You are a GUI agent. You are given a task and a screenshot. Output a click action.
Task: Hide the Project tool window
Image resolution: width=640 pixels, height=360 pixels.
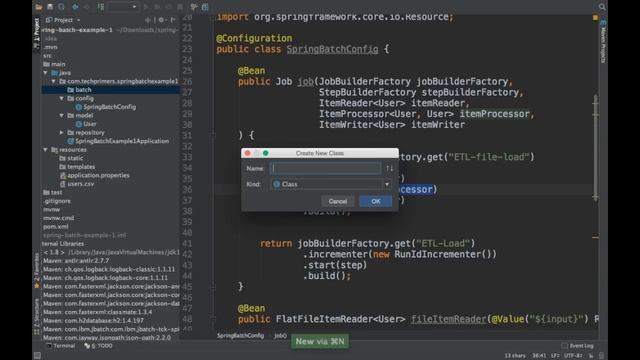pos(173,20)
